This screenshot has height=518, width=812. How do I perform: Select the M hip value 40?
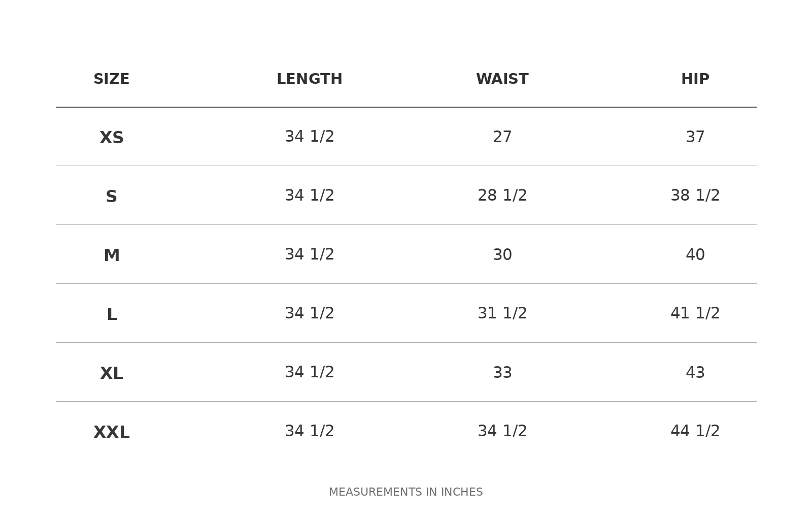(695, 255)
